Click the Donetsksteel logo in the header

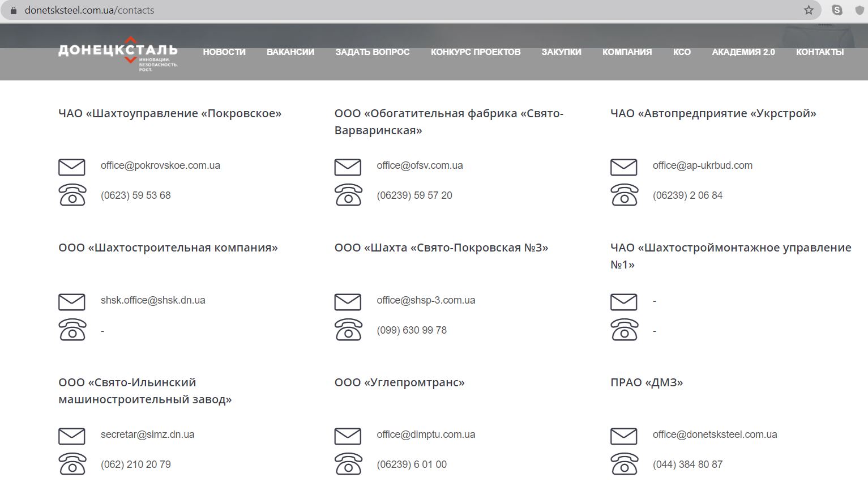pyautogui.click(x=118, y=54)
